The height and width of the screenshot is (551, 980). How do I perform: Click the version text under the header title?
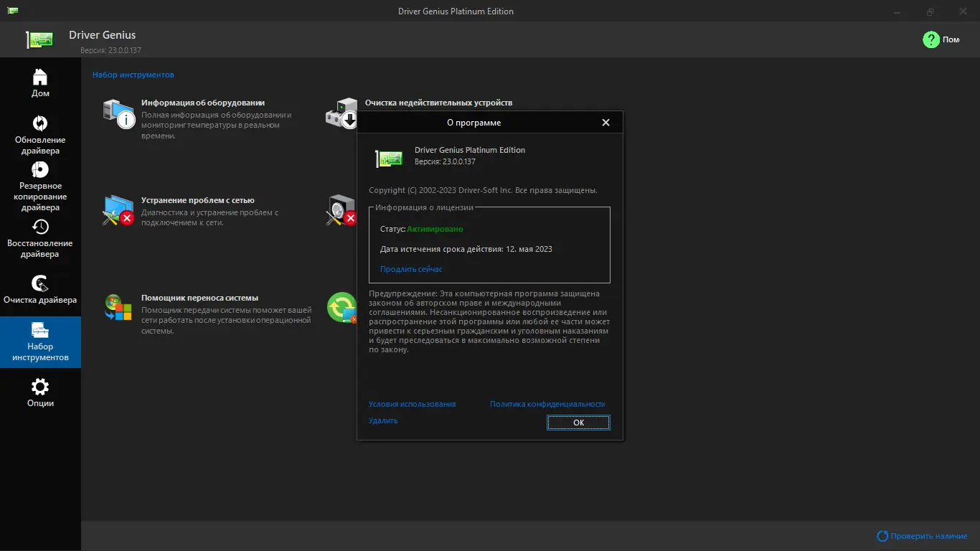pyautogui.click(x=110, y=50)
